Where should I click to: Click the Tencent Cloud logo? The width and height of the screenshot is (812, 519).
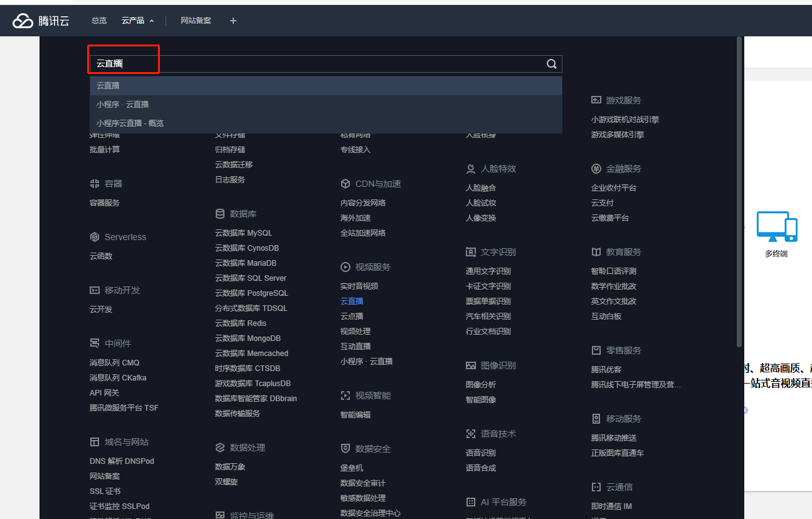coord(40,21)
